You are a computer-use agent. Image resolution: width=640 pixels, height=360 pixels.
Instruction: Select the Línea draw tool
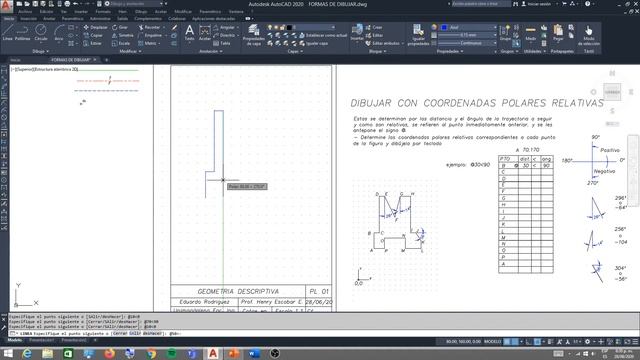(7, 32)
